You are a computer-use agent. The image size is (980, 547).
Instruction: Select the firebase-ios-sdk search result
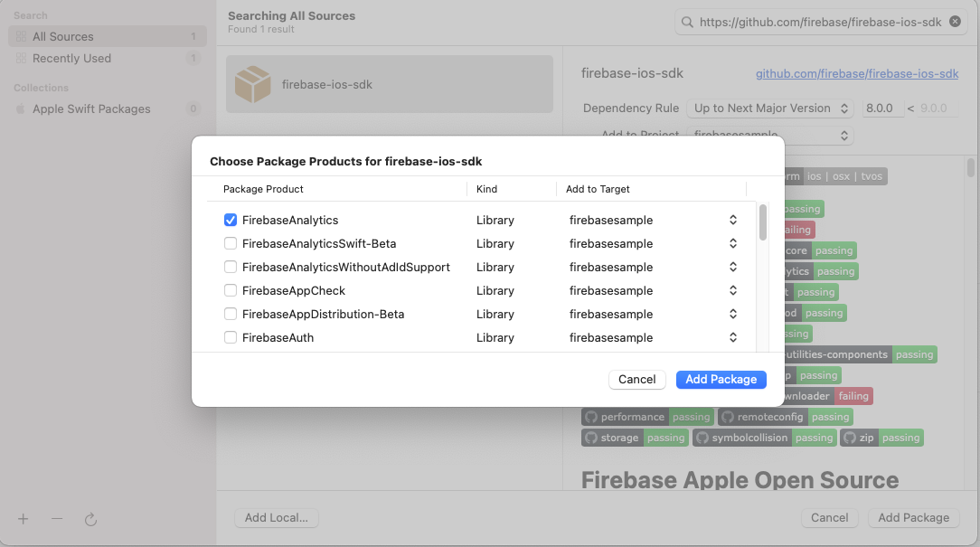point(390,84)
